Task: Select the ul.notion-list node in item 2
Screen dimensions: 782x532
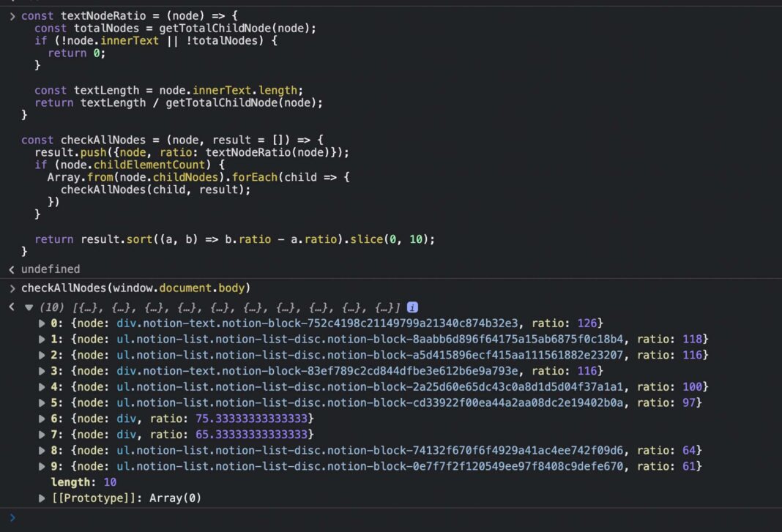Action: (329, 355)
